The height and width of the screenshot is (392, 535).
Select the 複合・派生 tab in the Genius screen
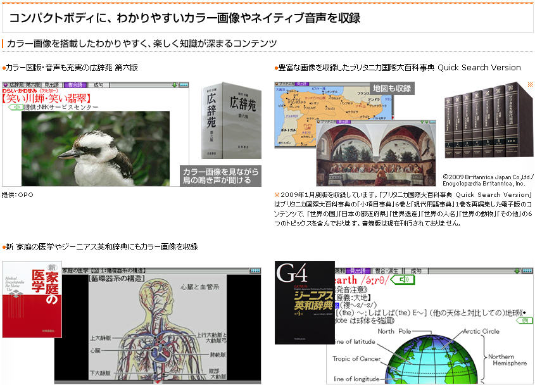point(386,271)
